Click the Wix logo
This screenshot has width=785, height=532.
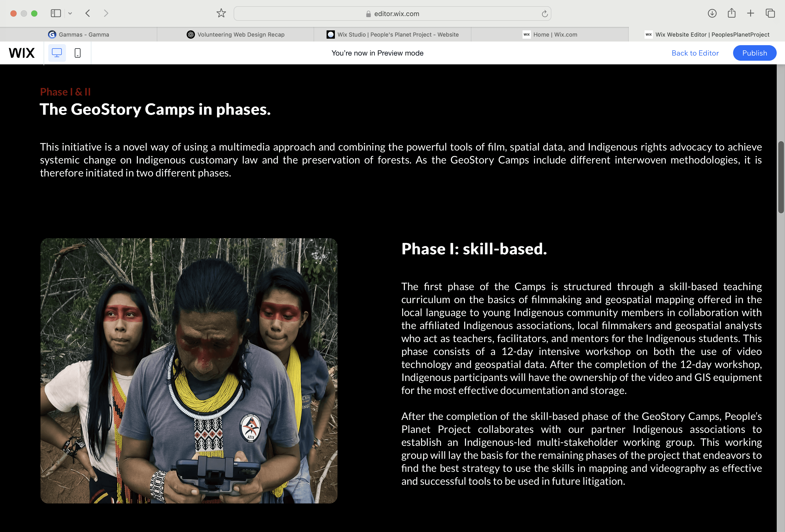click(x=22, y=53)
